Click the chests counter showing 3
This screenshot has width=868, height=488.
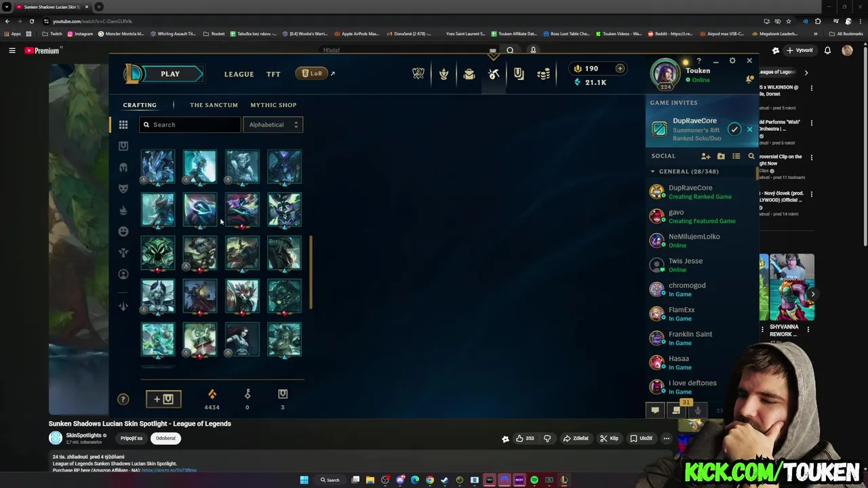coord(283,399)
